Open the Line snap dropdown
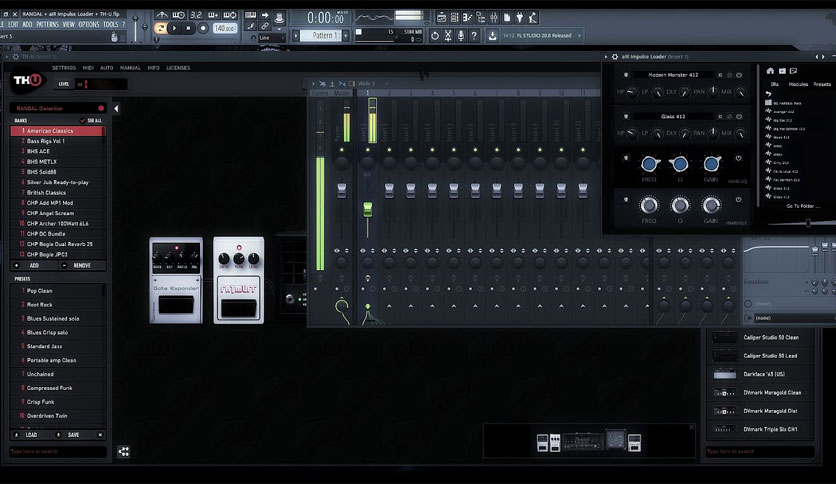This screenshot has height=484, width=836. coord(271,38)
